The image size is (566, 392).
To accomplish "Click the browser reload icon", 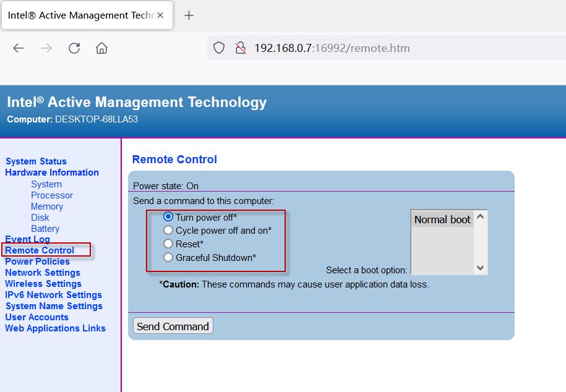I will (x=74, y=48).
